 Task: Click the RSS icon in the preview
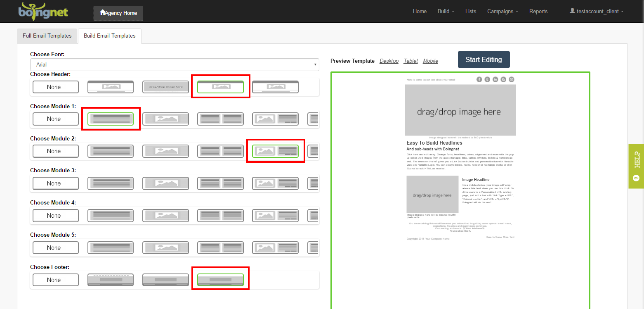[503, 80]
